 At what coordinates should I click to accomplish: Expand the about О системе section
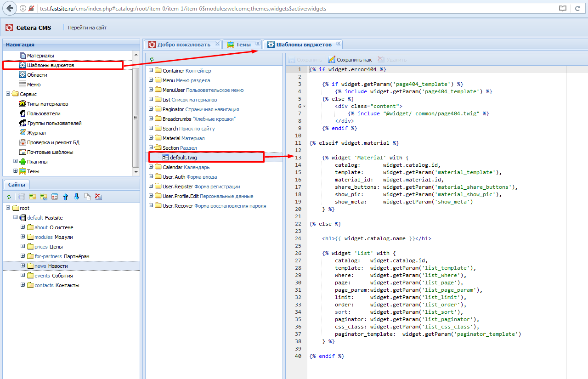click(23, 227)
